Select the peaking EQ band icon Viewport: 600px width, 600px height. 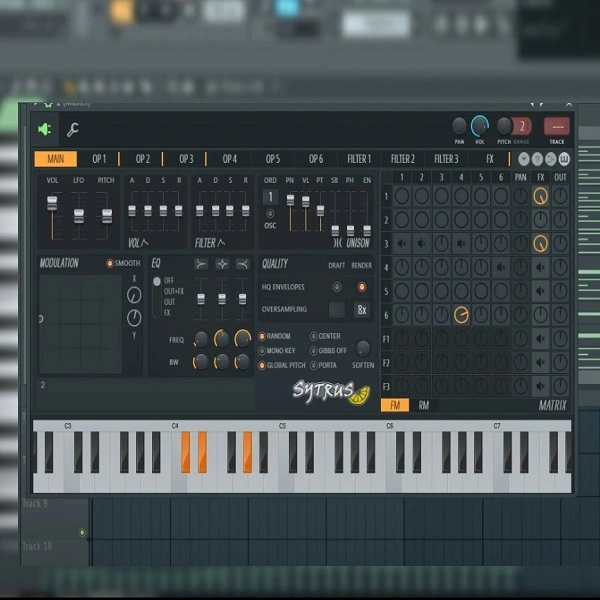click(222, 264)
